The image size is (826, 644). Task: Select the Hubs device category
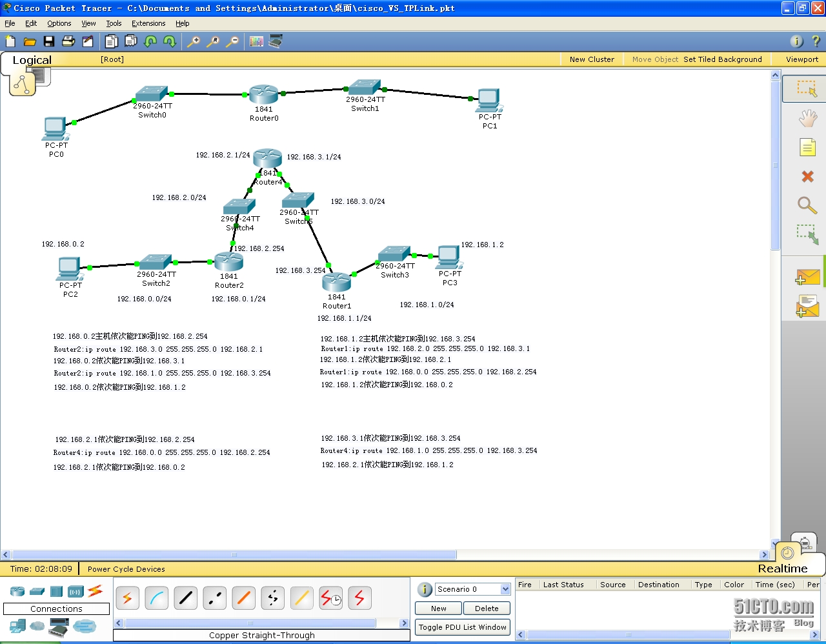pos(56,591)
